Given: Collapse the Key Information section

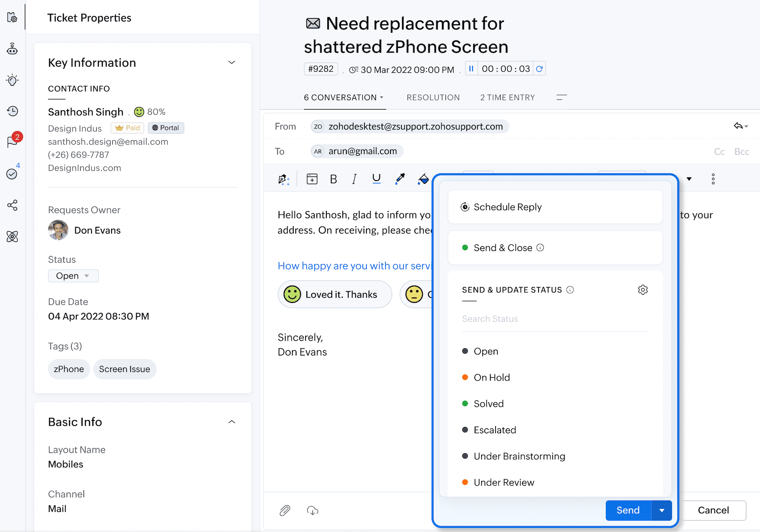Looking at the screenshot, I should (232, 62).
